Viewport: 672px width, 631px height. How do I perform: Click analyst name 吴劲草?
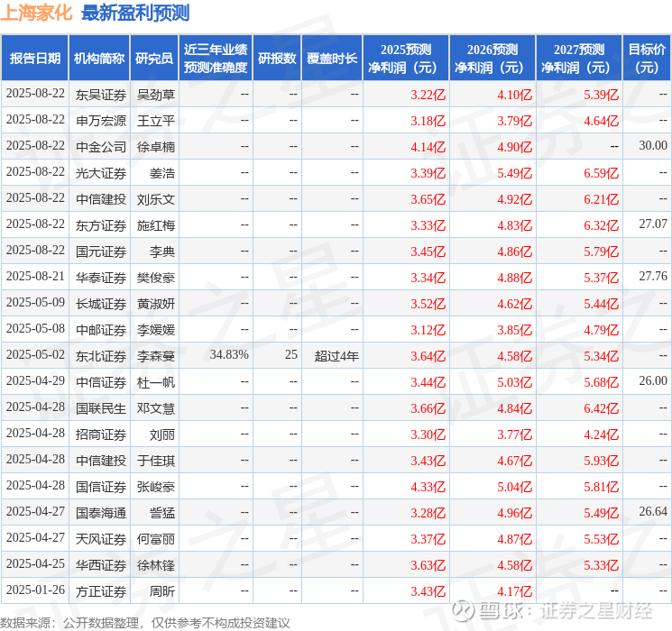[x=155, y=95]
